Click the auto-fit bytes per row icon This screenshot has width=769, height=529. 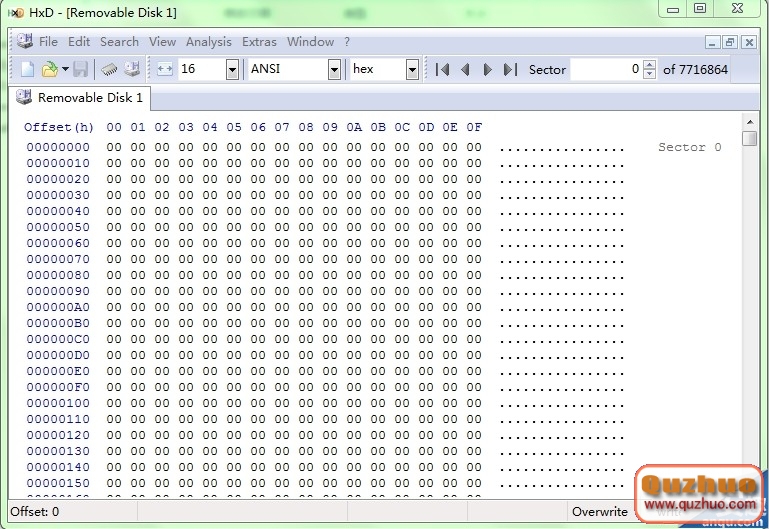(x=165, y=69)
